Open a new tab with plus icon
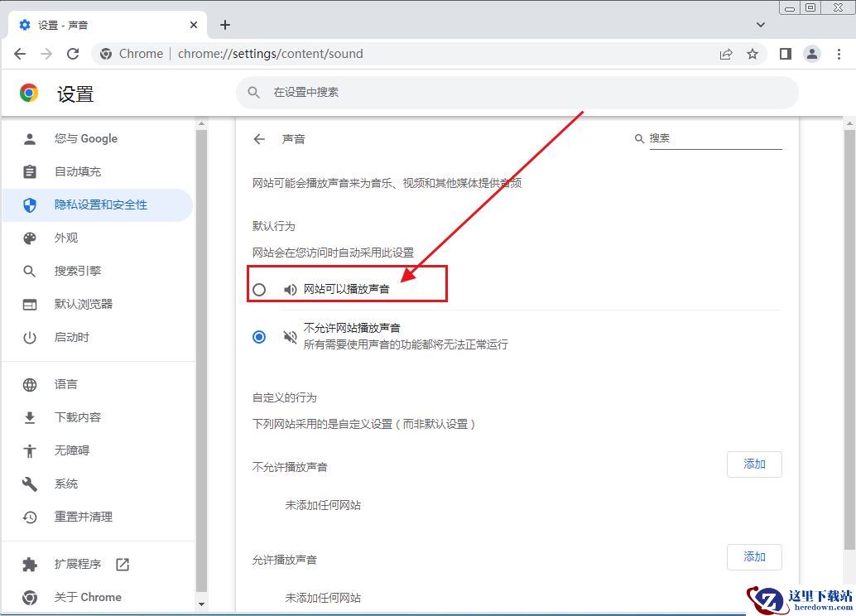The width and height of the screenshot is (856, 616). point(225,25)
